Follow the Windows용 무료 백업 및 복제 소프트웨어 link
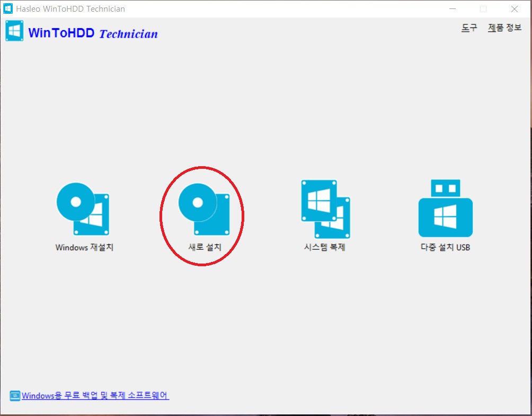Viewport: 532px width, 416px height. [x=95, y=396]
